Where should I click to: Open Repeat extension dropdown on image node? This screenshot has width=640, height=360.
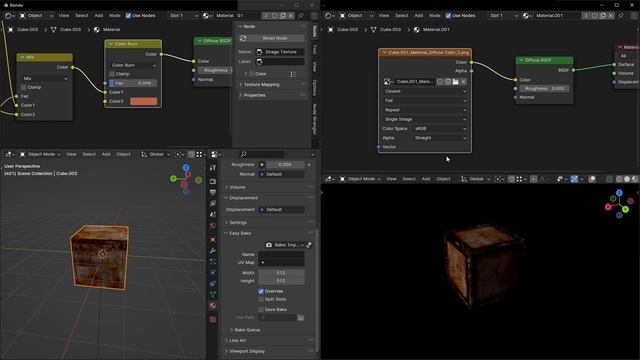424,110
